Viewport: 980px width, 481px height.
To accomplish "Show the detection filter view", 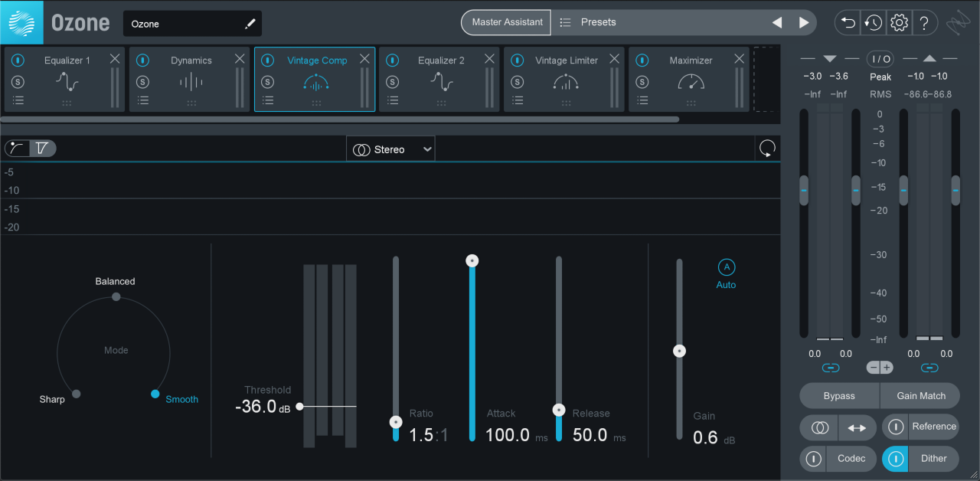I will coord(17,149).
